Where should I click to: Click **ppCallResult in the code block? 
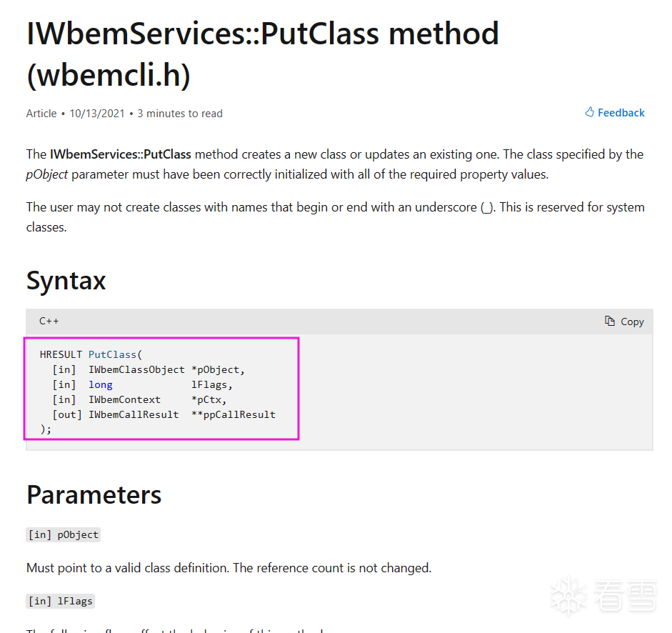[233, 414]
